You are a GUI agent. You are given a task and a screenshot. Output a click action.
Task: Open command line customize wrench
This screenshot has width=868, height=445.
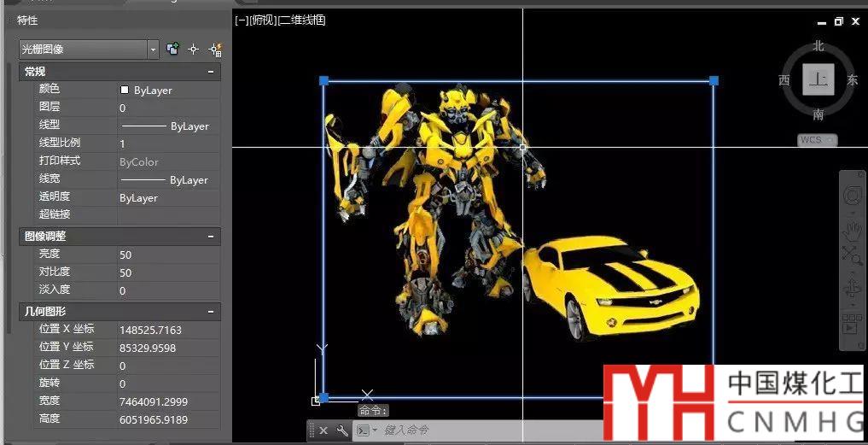click(342, 430)
